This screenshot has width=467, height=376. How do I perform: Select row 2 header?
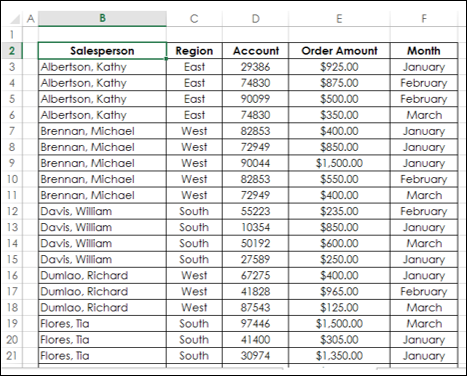pyautogui.click(x=12, y=51)
